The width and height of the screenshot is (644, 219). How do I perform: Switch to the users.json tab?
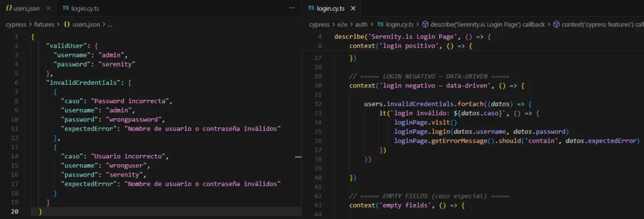point(27,9)
